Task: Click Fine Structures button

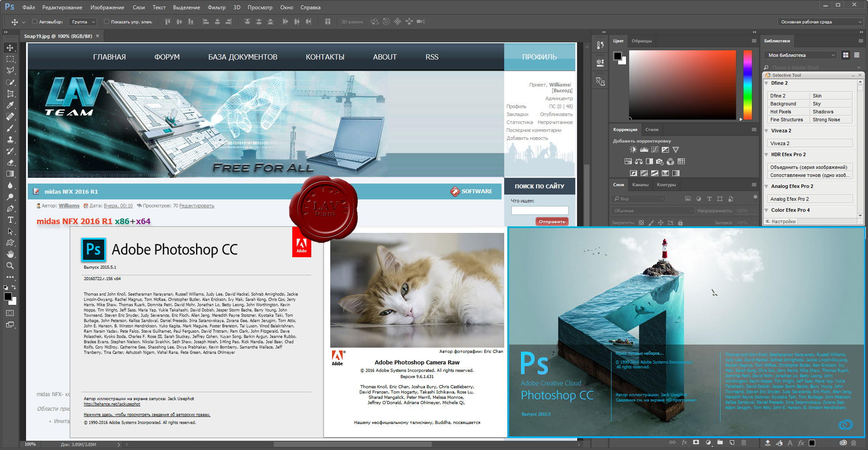Action: [789, 120]
